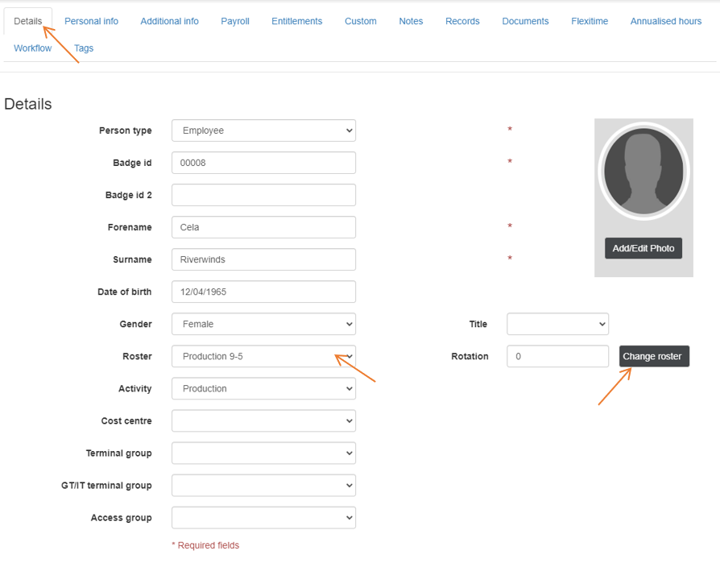
Task: Open the Workflow tab
Action: 33,48
